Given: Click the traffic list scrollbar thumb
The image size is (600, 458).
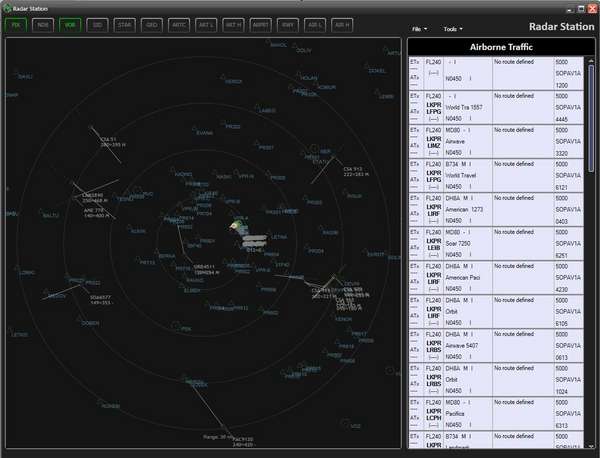Looking at the screenshot, I should point(591,118).
